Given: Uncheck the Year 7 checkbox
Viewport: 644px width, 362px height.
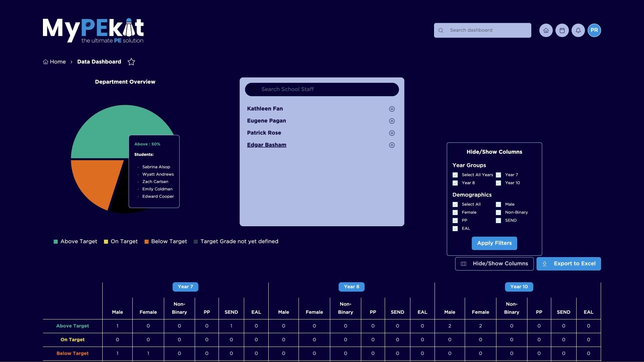Looking at the screenshot, I should (498, 175).
